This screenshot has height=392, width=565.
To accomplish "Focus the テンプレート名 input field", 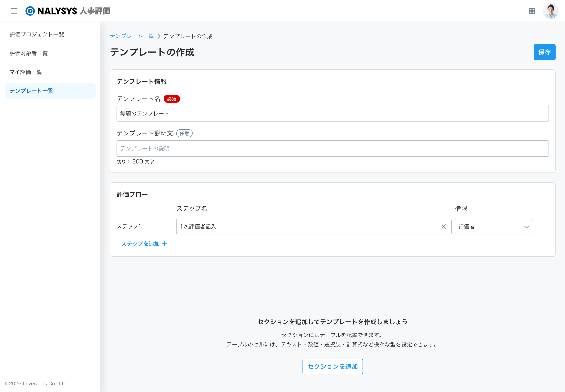I will (x=332, y=114).
